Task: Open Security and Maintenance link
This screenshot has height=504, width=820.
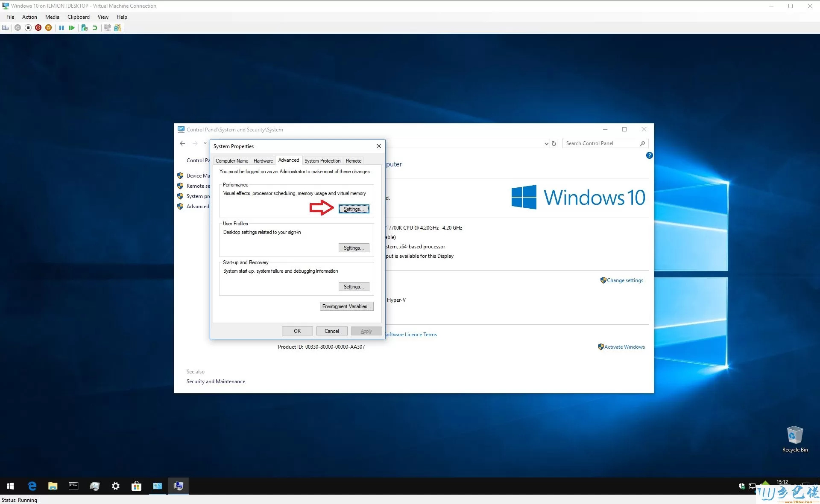Action: pyautogui.click(x=216, y=382)
